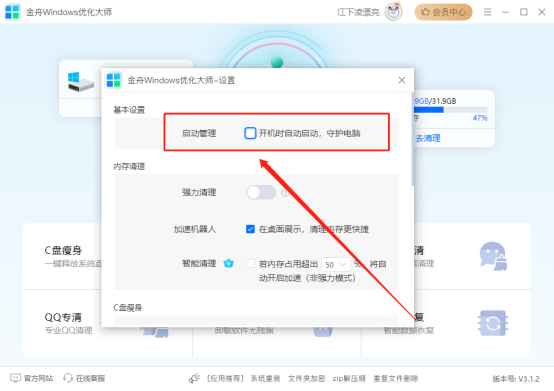Close the settings dialog

(402, 80)
